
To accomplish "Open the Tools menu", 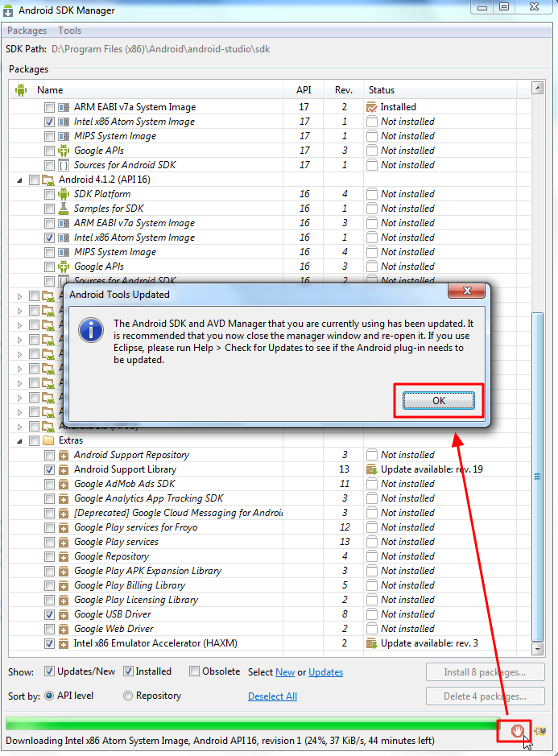I will point(70,31).
